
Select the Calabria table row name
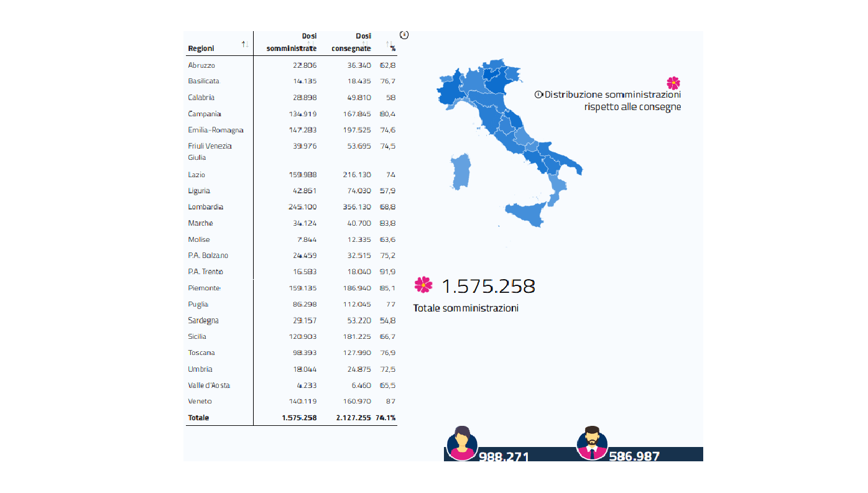click(x=201, y=98)
